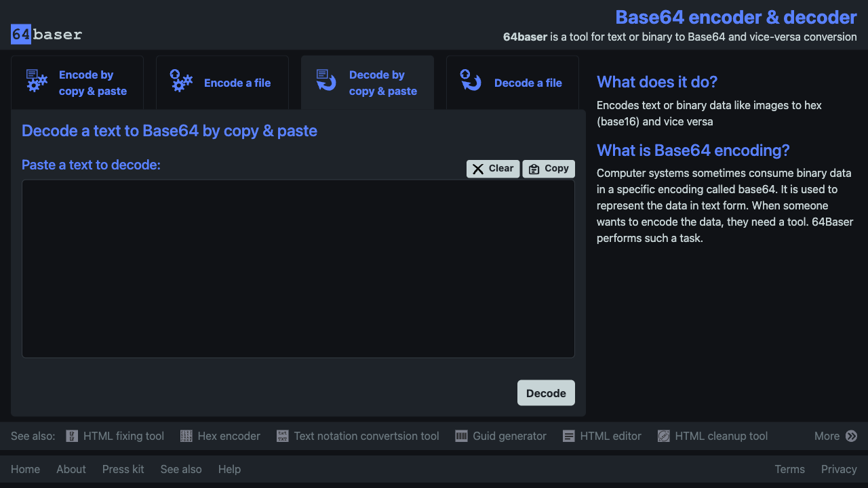Open the Text notation conversion tool link
Image resolution: width=868 pixels, height=488 pixels.
[366, 436]
